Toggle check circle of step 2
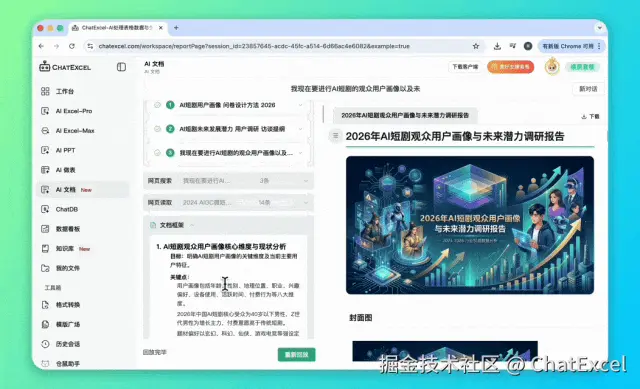Image resolution: width=640 pixels, height=389 pixels. 157,129
